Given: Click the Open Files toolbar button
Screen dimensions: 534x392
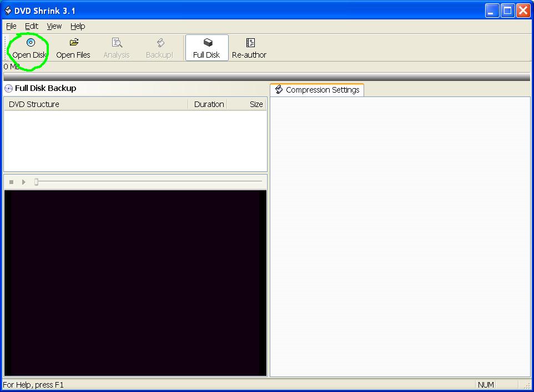Looking at the screenshot, I should point(73,48).
